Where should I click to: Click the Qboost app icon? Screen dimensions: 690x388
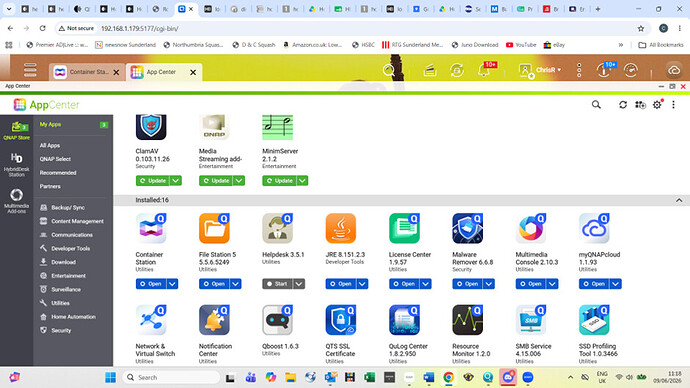(278, 320)
